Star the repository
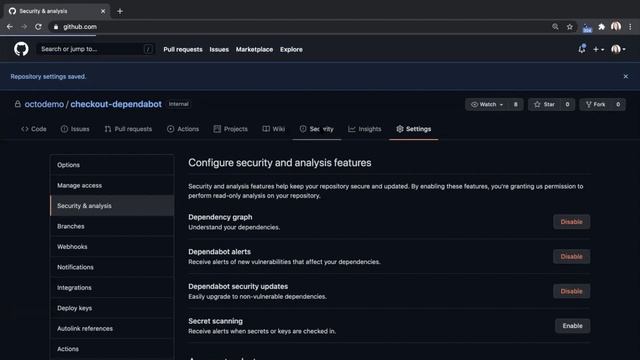This screenshot has height=360, width=640. click(544, 104)
